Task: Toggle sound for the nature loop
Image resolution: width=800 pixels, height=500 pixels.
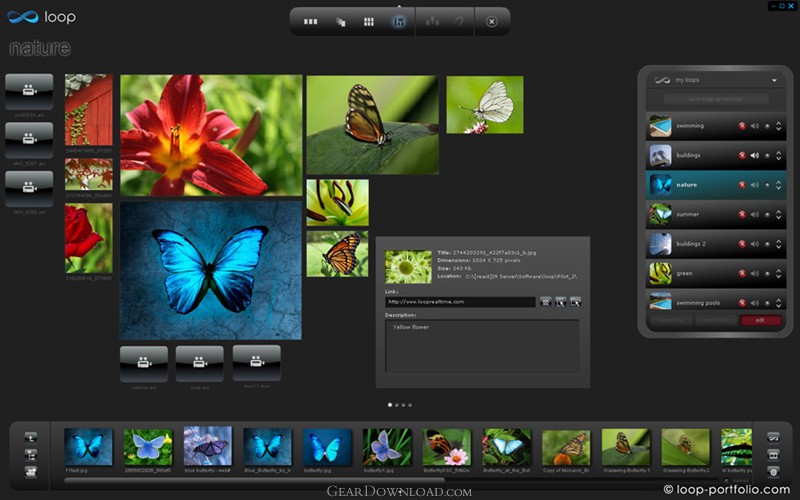Action: 754,185
